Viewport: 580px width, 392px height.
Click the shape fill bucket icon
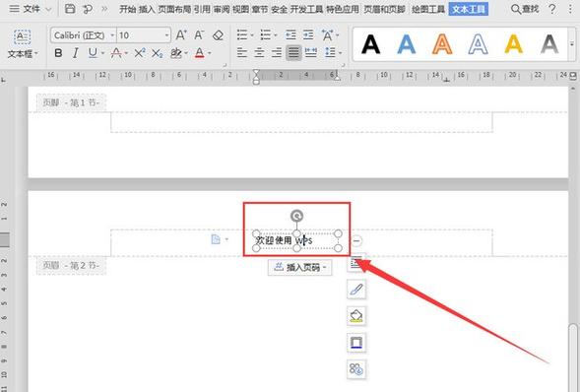click(356, 316)
